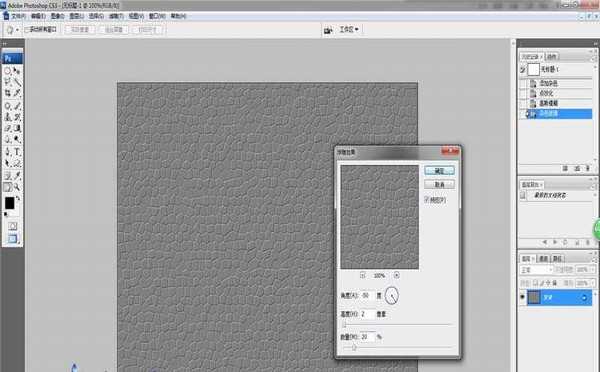This screenshot has height=372, width=600.
Task: Toggle visibility of the highlighted layer
Action: (x=522, y=297)
